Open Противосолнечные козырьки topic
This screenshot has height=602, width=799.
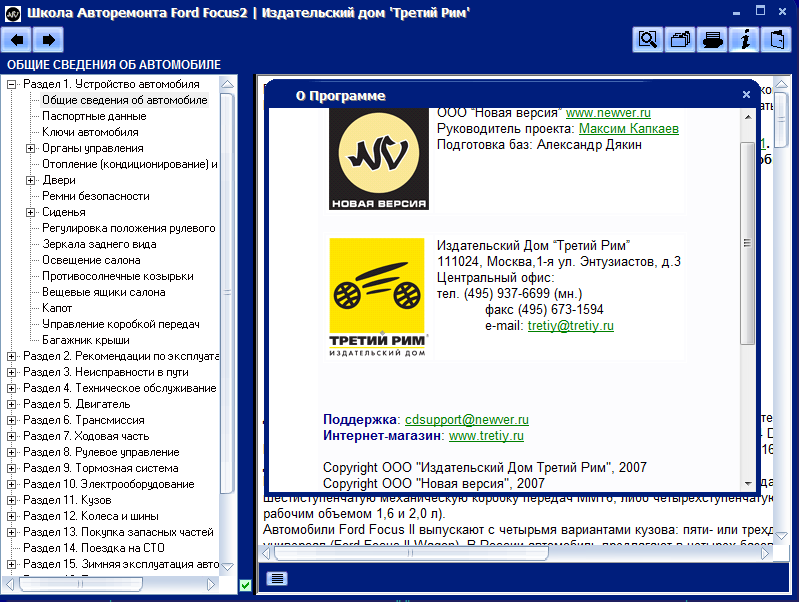pos(118,276)
